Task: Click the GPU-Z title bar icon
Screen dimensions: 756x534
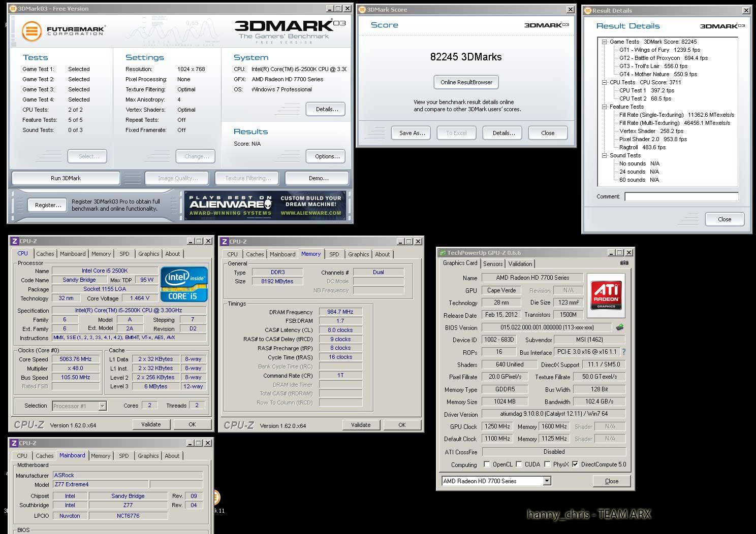Action: click(x=443, y=253)
